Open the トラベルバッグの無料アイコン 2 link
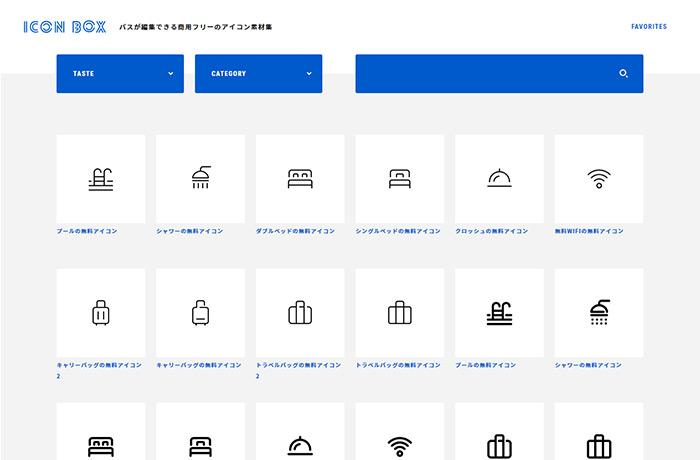 [x=298, y=370]
